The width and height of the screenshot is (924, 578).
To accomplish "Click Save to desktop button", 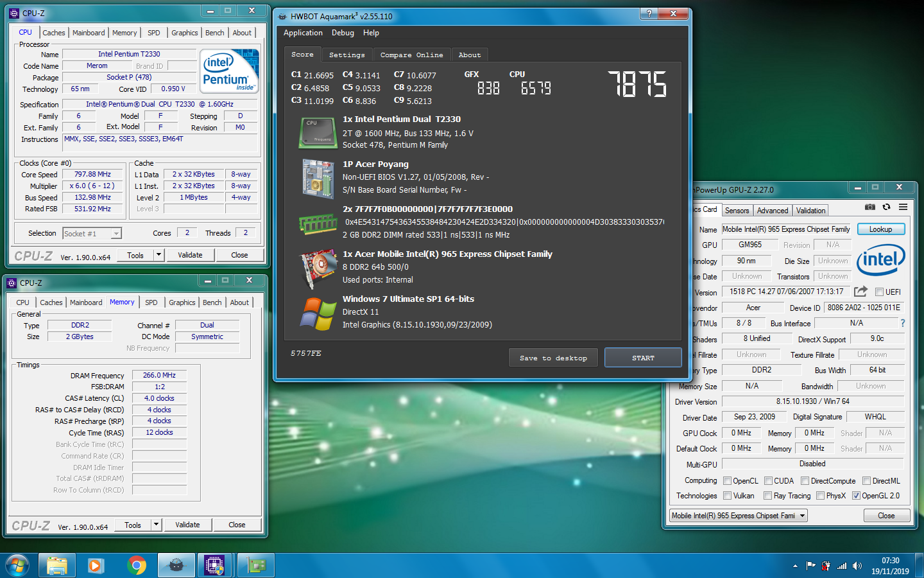I will [553, 358].
